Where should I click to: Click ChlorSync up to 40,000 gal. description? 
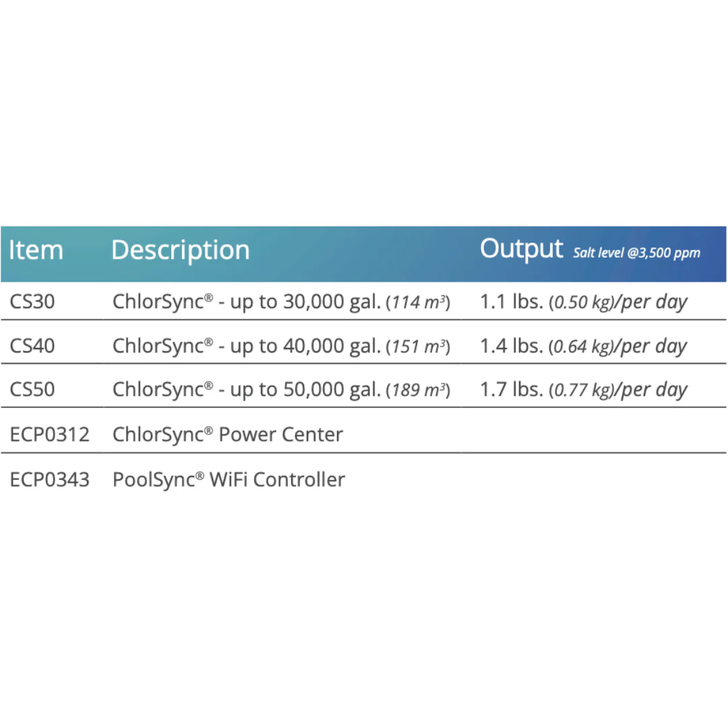click(x=281, y=346)
